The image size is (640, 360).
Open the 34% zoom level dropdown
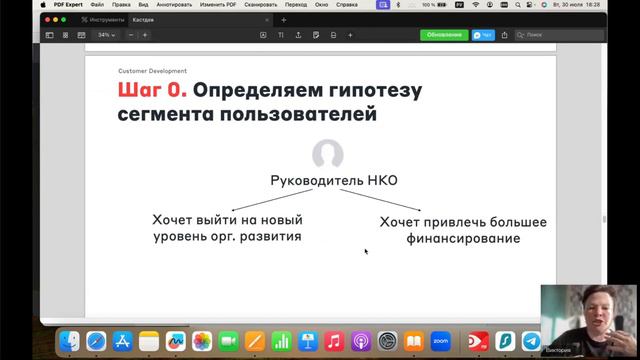[x=106, y=35]
